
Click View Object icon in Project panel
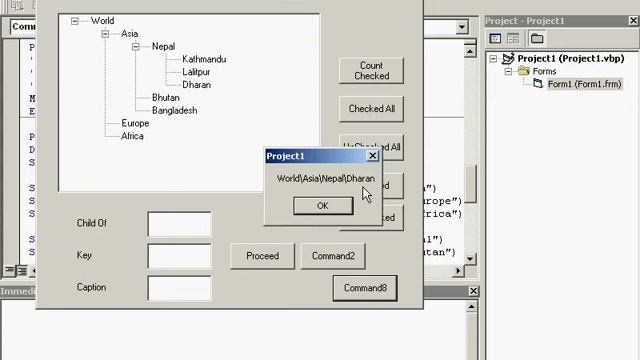tap(513, 39)
